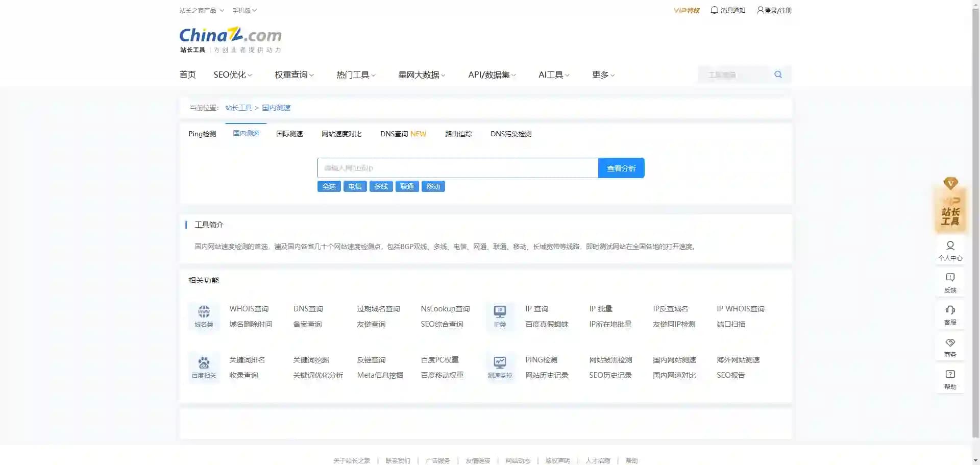Toggle the 移动 line filter
This screenshot has height=465, width=980.
click(433, 186)
